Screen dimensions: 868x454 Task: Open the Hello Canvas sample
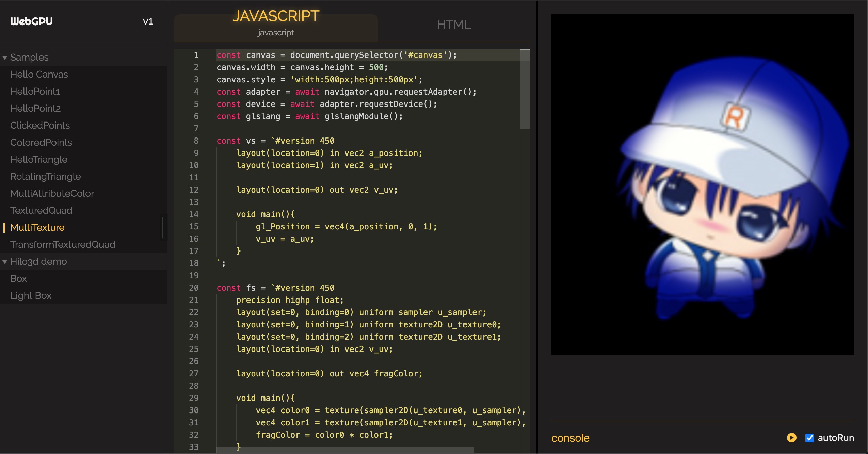tap(39, 74)
